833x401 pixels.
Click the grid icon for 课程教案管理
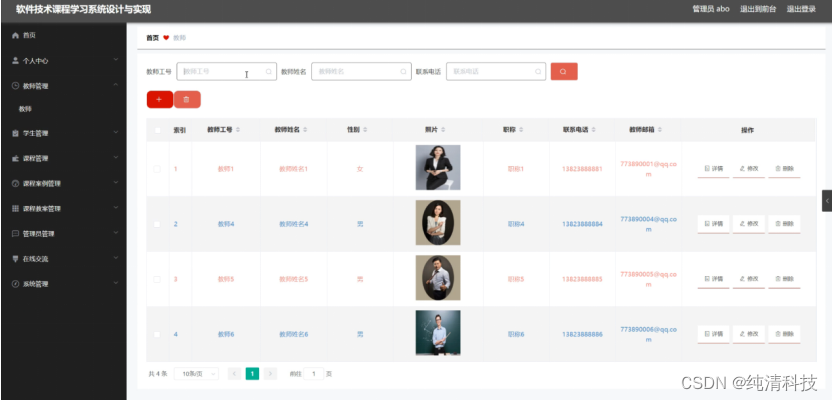pos(15,209)
